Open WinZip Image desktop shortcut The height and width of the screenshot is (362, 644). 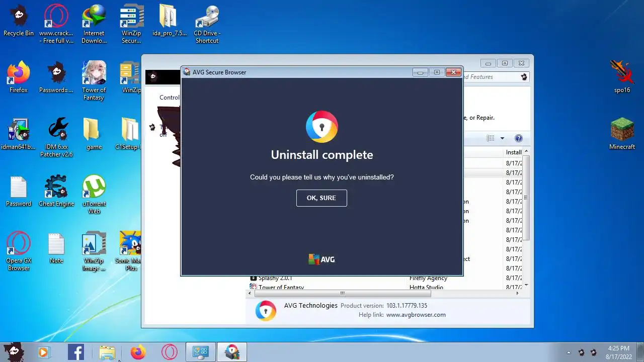94,252
